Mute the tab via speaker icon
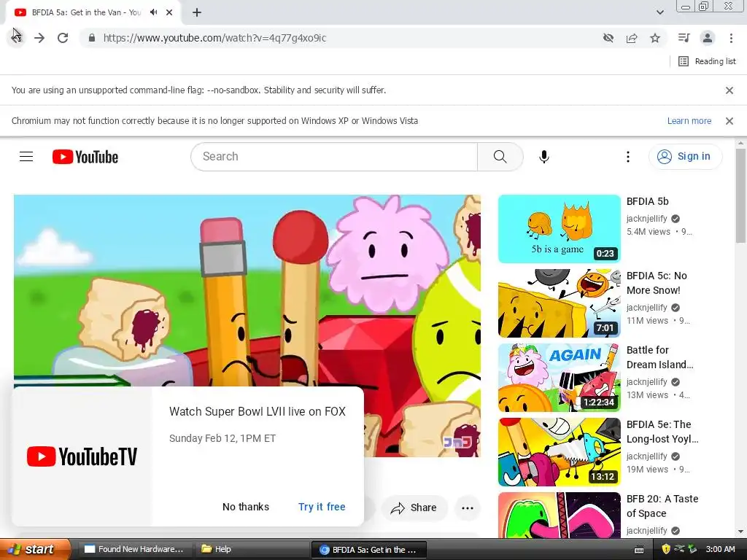Image resolution: width=747 pixels, height=560 pixels. click(x=153, y=12)
